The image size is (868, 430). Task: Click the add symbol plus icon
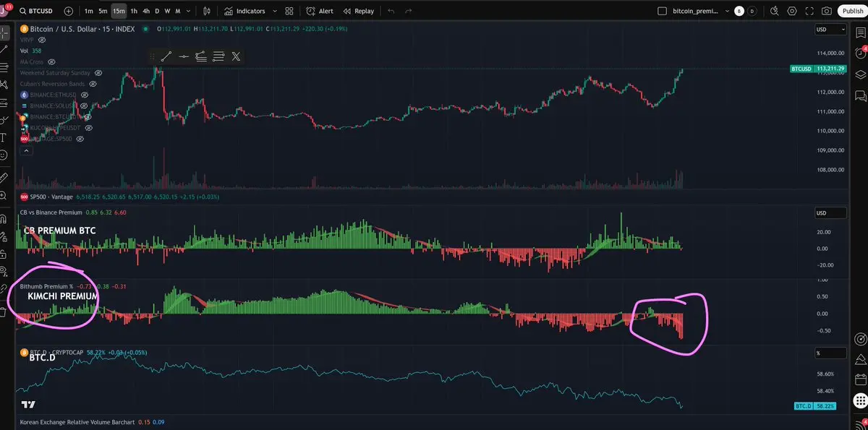point(68,11)
